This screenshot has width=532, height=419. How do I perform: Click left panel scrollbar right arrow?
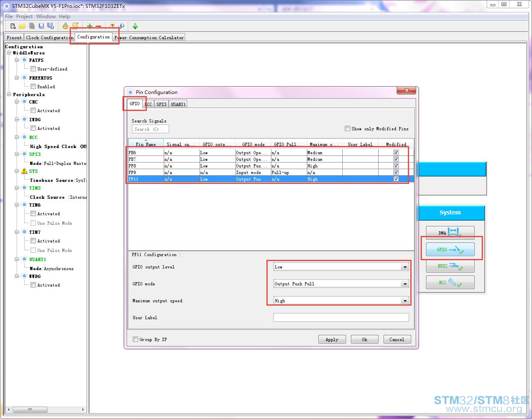[x=83, y=410]
